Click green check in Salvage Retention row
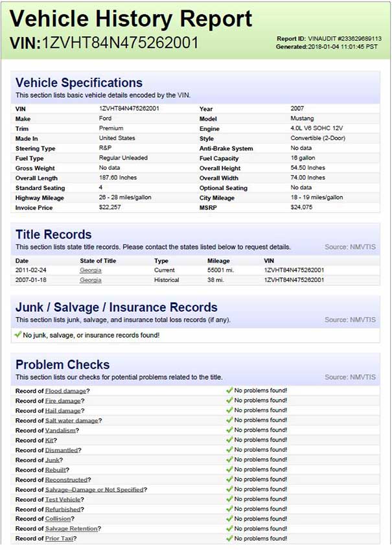 pos(229,528)
